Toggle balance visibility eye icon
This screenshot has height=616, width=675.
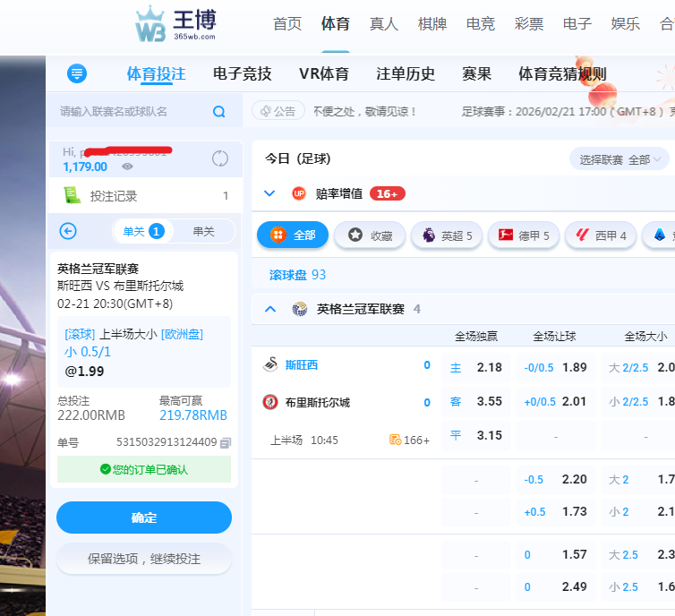pyautogui.click(x=127, y=167)
